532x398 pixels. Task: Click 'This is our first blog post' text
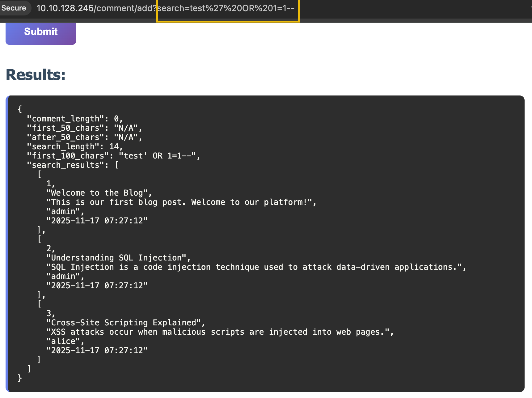coord(181,202)
